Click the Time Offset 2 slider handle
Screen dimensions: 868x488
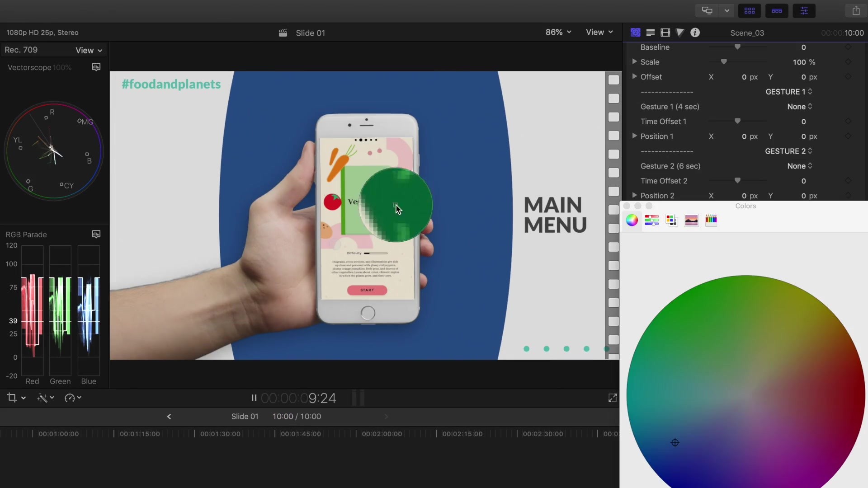coord(737,180)
